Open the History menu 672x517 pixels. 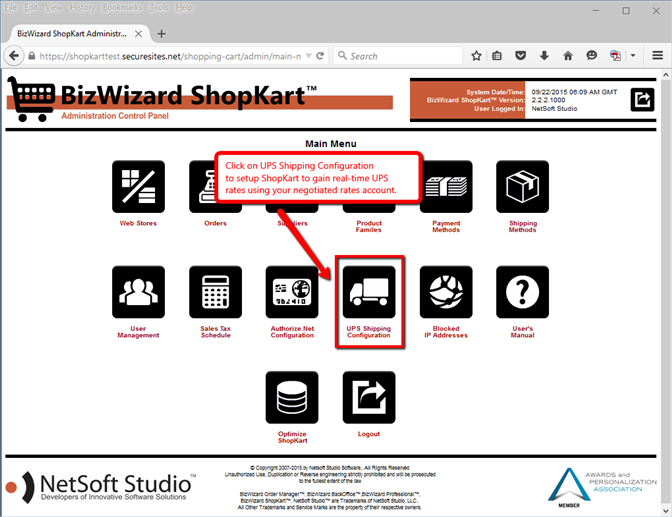tap(82, 8)
